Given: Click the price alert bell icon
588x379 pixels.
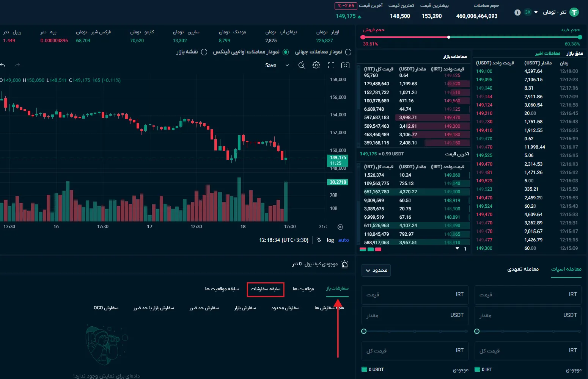Looking at the screenshot, I should click(344, 264).
